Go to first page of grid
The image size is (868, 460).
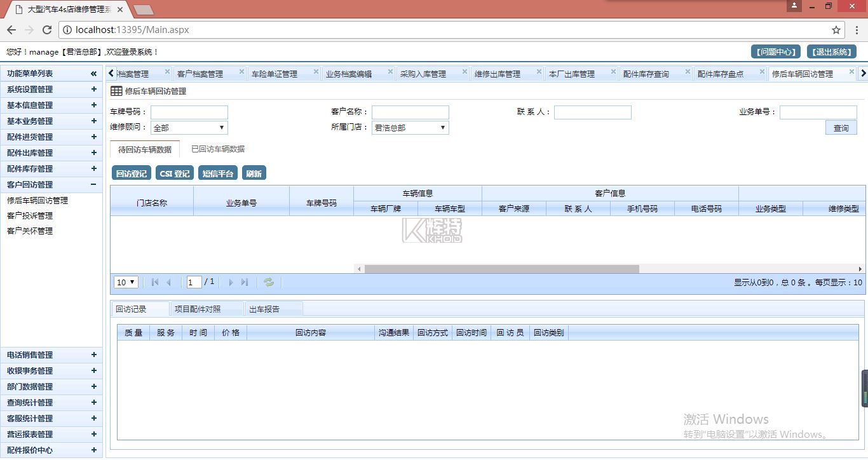(155, 282)
